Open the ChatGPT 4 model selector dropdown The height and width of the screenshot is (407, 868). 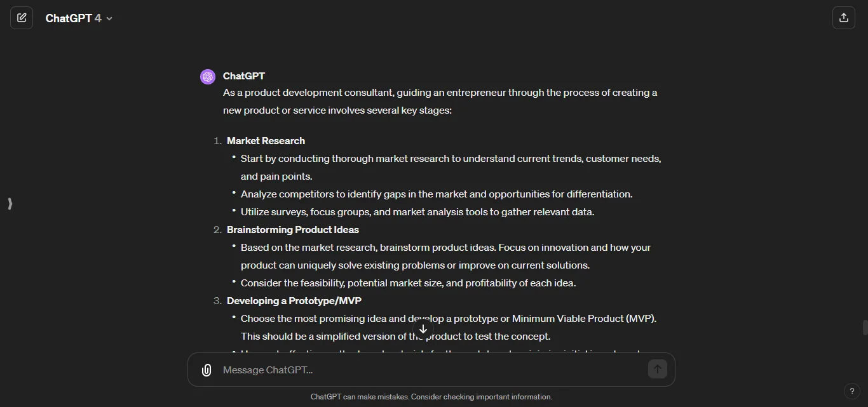79,18
